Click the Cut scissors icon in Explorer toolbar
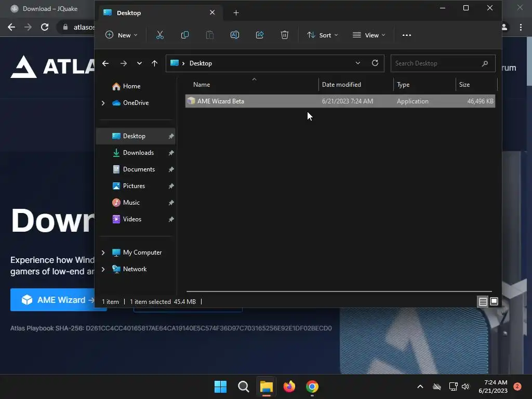This screenshot has width=532, height=399. (160, 35)
